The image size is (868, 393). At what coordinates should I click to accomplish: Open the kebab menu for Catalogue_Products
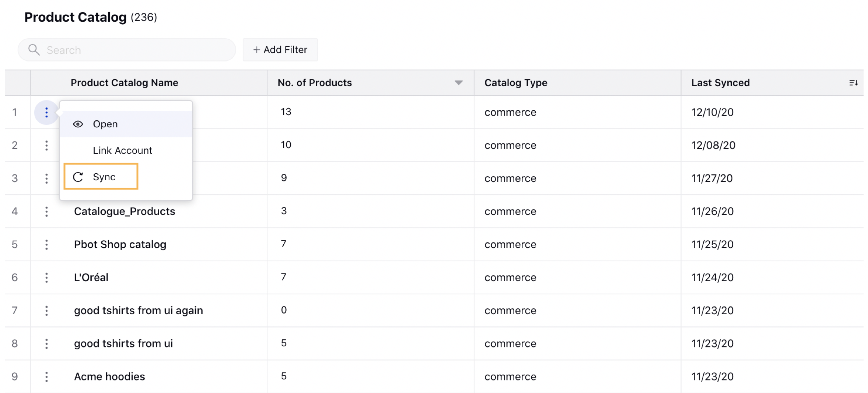[46, 212]
